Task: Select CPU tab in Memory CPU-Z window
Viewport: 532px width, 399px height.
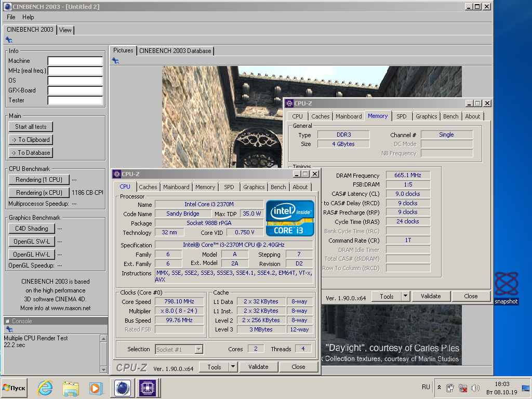Action: click(x=297, y=116)
